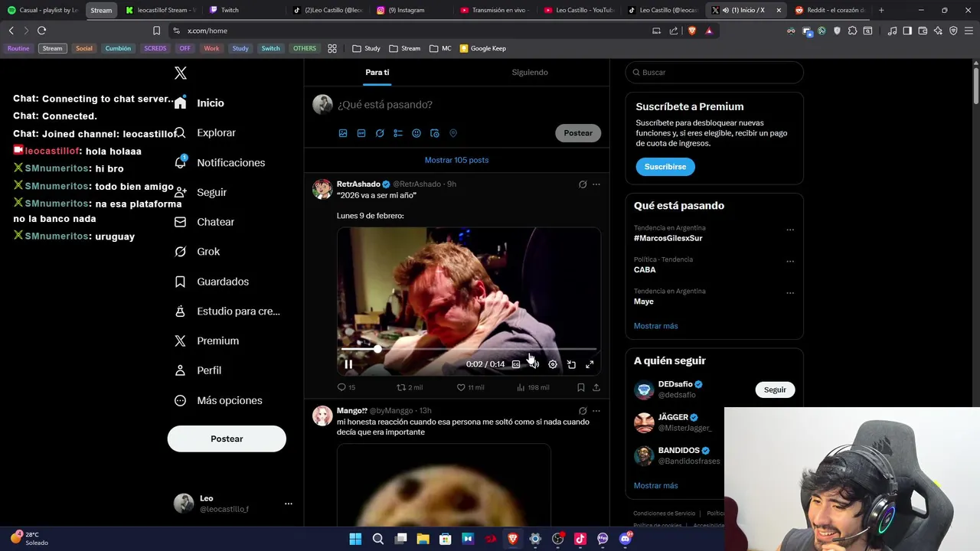The height and width of the screenshot is (551, 980).
Task: Open emoji picker in composer
Action: 416,133
